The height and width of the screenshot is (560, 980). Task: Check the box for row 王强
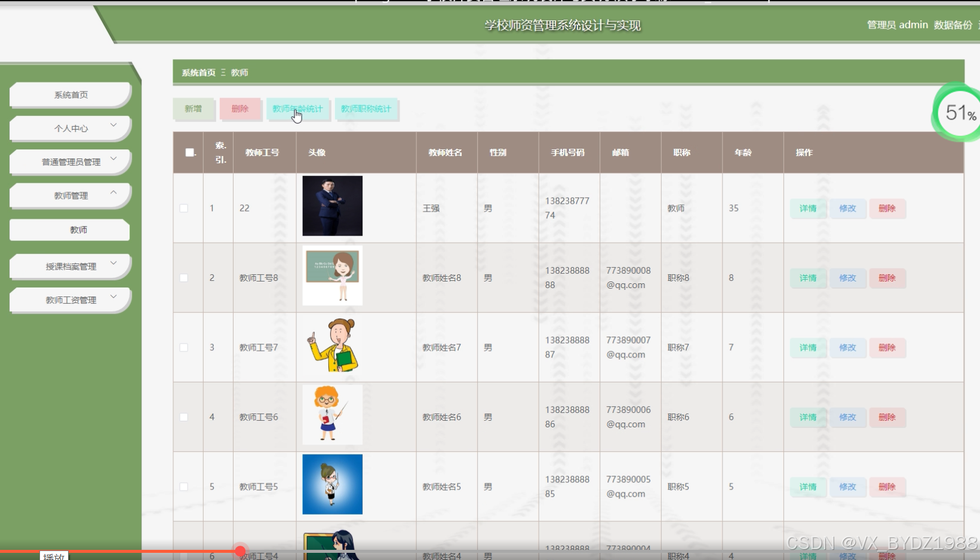point(184,208)
